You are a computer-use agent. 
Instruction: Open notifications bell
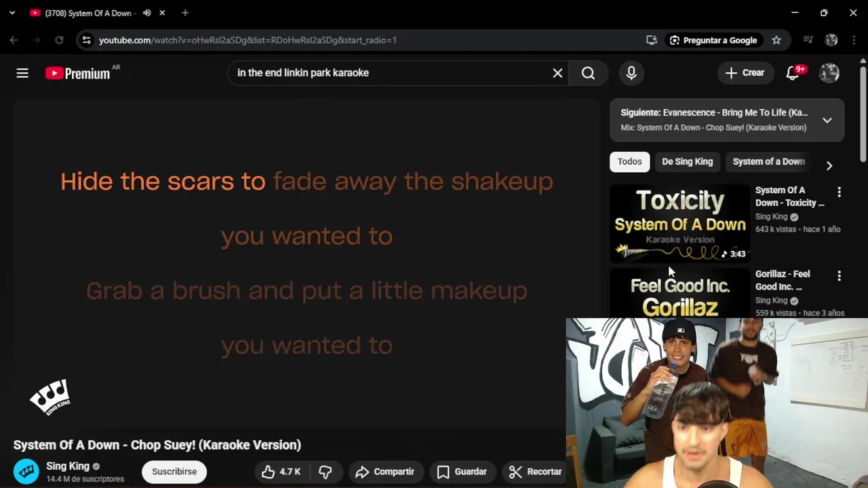coord(793,73)
